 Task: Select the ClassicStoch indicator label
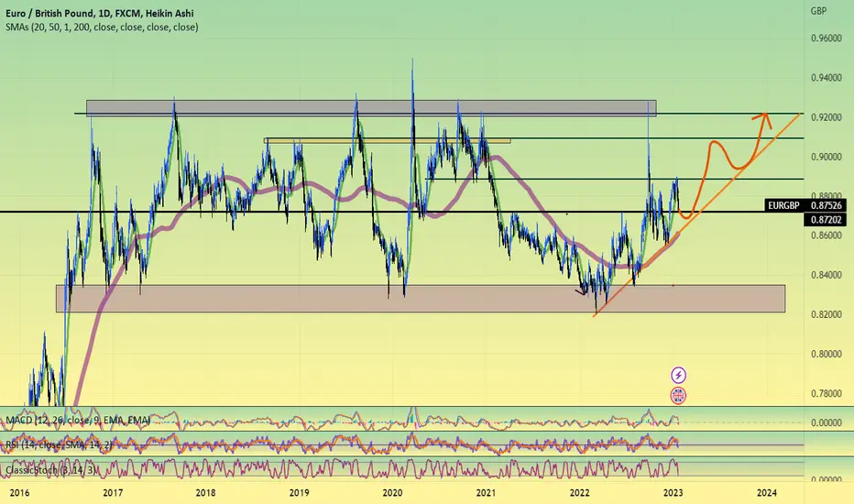51,469
